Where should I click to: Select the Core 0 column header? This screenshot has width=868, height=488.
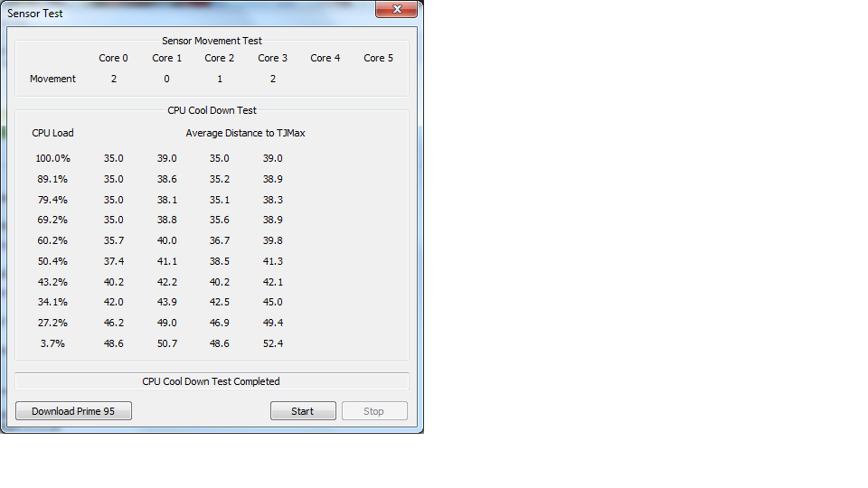[113, 58]
